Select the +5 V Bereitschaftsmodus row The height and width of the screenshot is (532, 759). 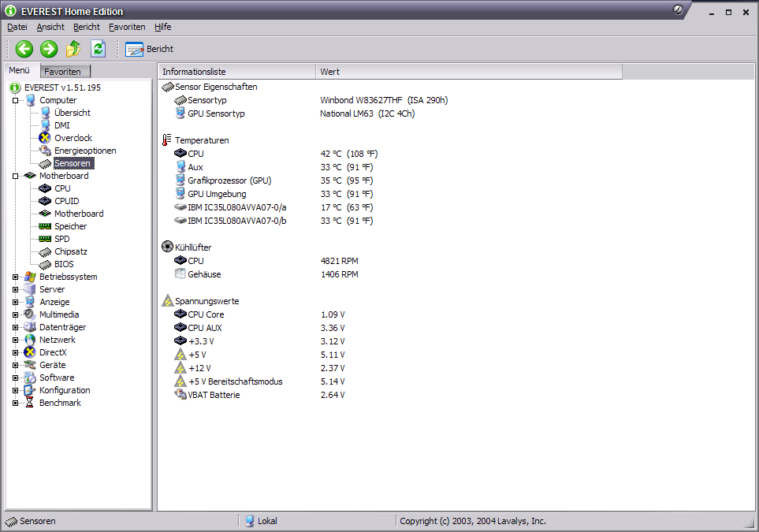pyautogui.click(x=235, y=381)
